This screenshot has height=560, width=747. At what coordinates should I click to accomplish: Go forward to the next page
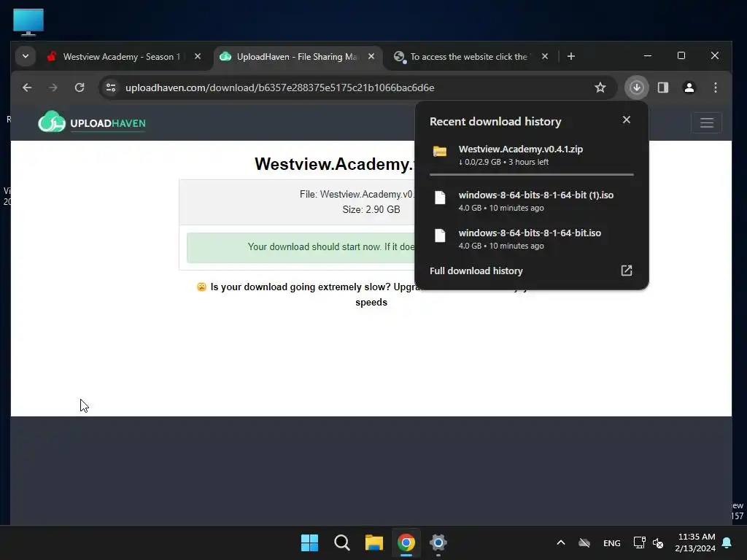pos(53,87)
